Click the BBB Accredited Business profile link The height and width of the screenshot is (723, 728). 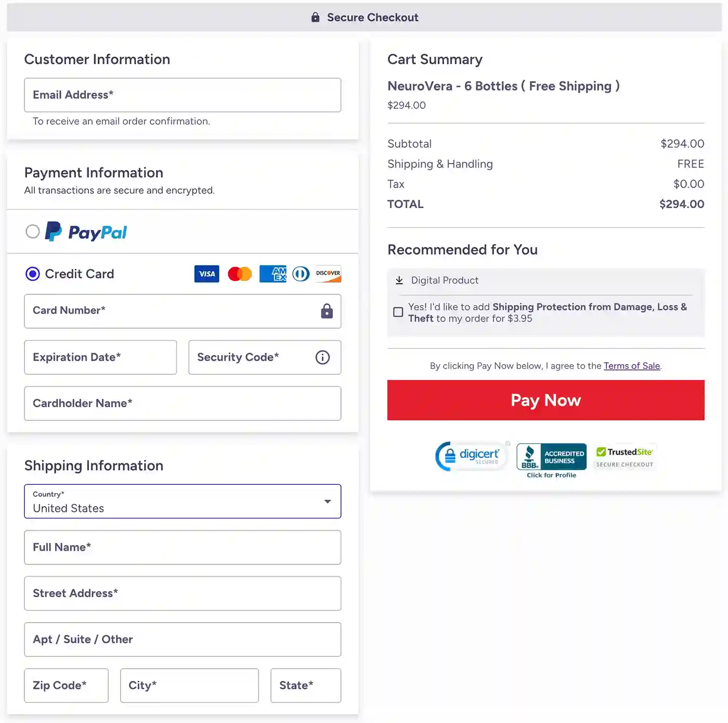pyautogui.click(x=551, y=474)
